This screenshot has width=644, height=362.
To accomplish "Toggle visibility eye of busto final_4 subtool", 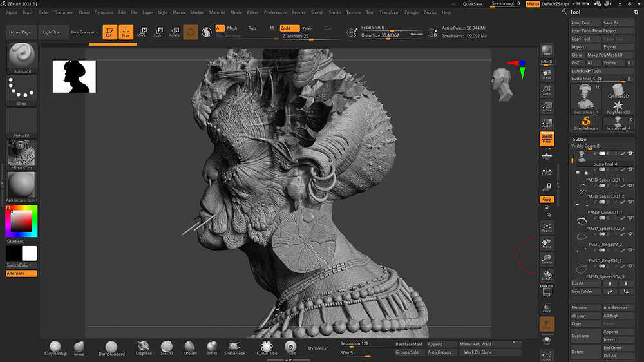I will tap(630, 153).
